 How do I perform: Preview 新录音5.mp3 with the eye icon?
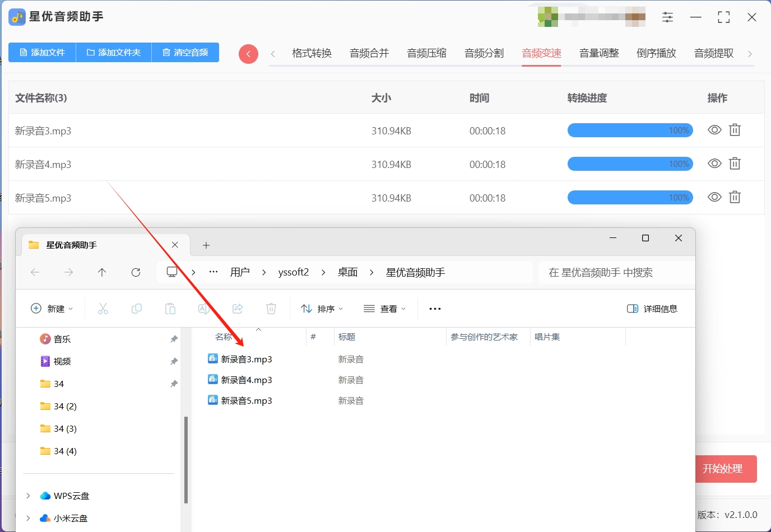click(x=714, y=197)
